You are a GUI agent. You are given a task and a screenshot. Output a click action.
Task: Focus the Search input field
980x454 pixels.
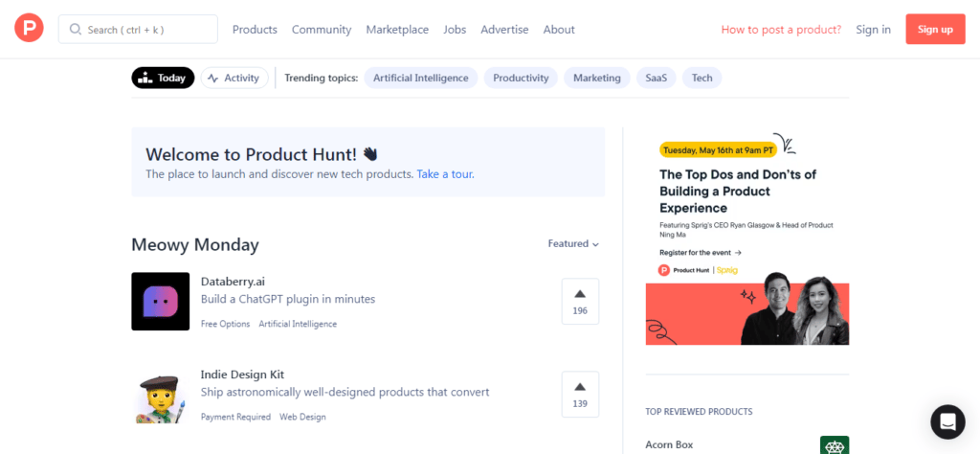coord(138,30)
